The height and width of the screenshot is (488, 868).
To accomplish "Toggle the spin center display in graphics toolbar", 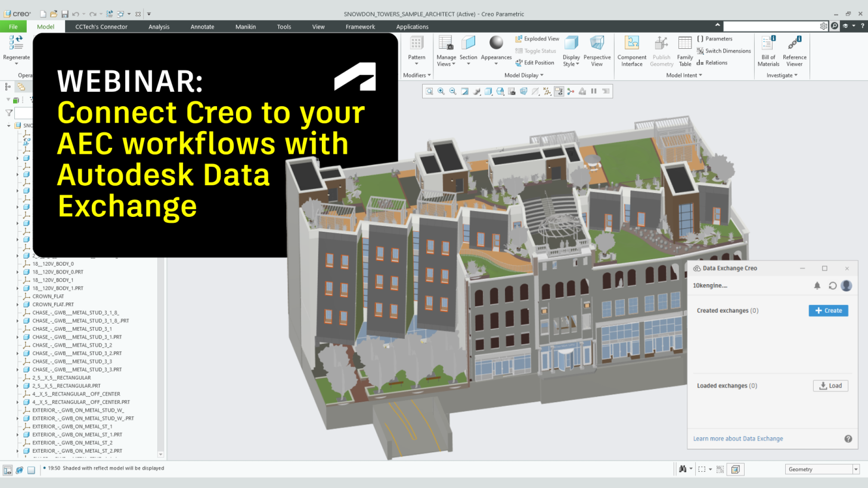I will pos(571,91).
